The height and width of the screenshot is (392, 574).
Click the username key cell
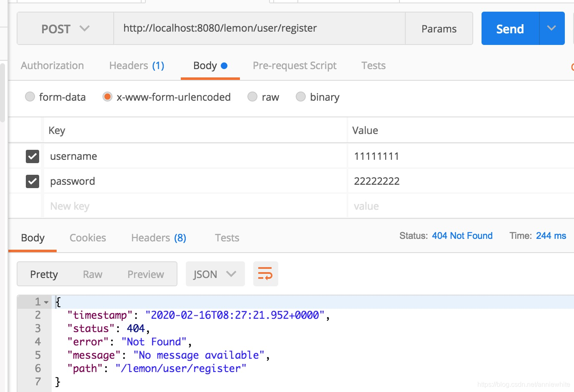pyautogui.click(x=195, y=156)
